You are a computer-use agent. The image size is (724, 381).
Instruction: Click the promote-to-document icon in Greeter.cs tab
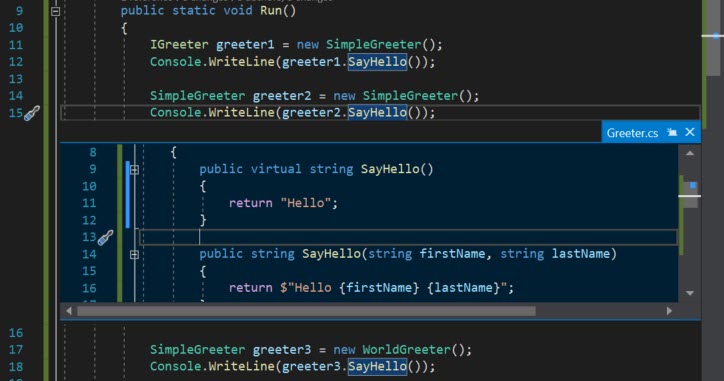672,133
